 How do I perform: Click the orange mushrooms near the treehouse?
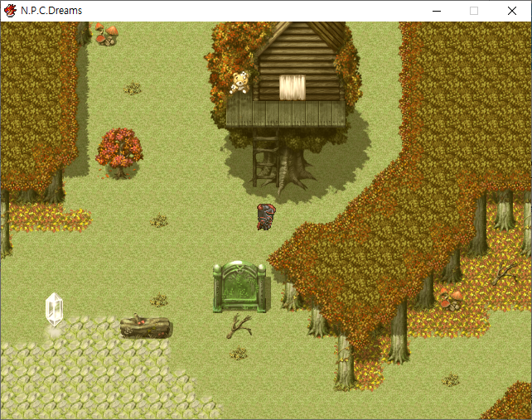click(107, 34)
